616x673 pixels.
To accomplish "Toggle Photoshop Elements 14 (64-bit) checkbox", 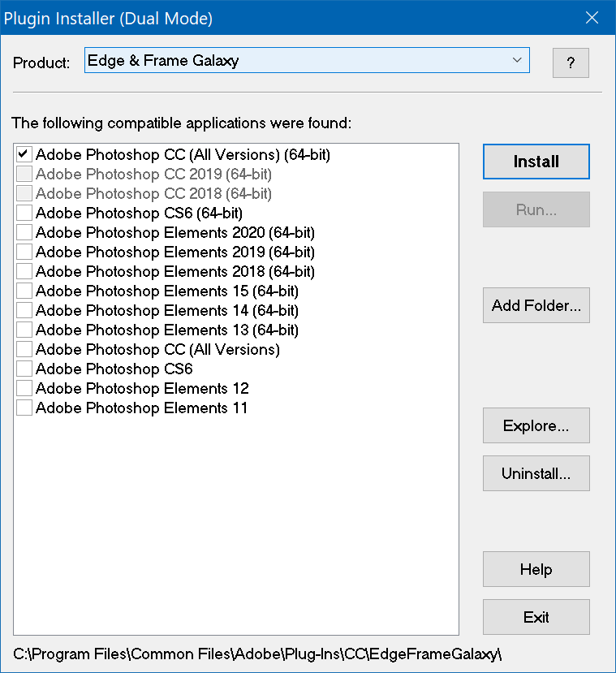I will 24,310.
